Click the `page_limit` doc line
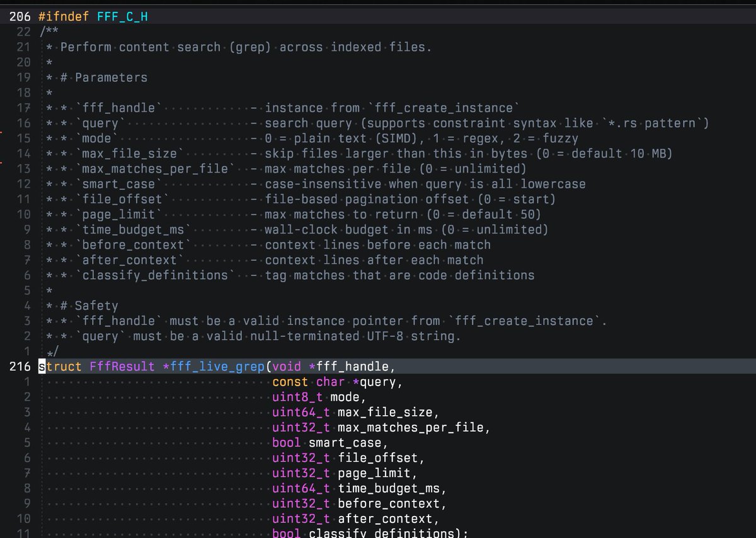 pos(294,214)
